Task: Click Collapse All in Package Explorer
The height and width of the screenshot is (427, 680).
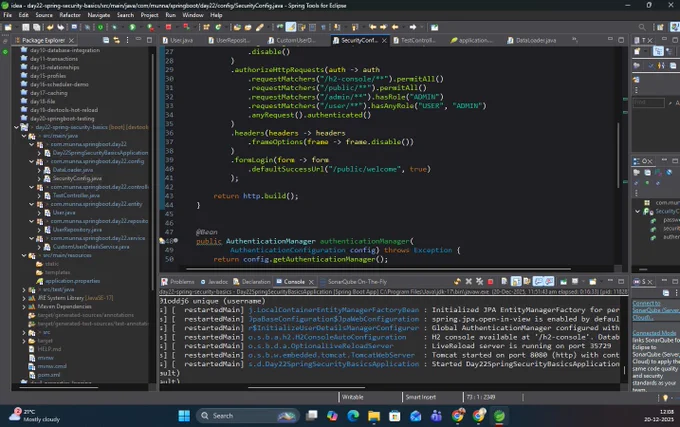Action: pos(106,40)
